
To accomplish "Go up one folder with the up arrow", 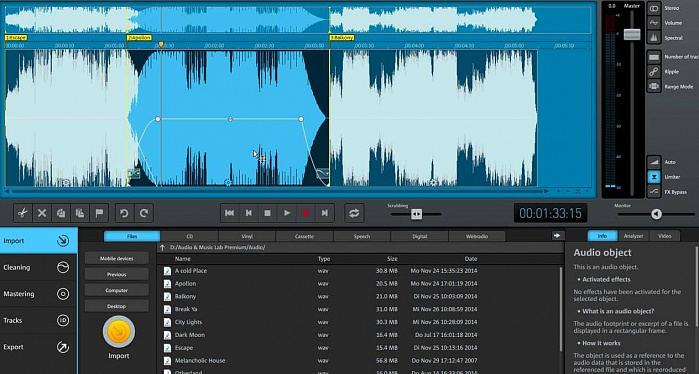I will (163, 247).
